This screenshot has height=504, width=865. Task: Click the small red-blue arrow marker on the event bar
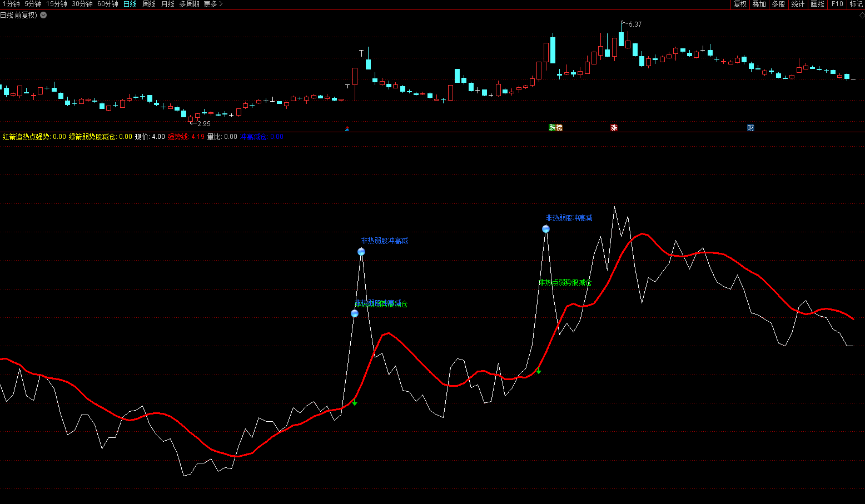[x=347, y=128]
